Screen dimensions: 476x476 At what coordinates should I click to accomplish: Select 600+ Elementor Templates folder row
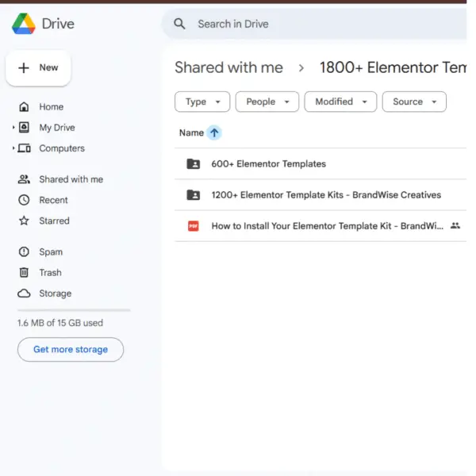point(321,164)
